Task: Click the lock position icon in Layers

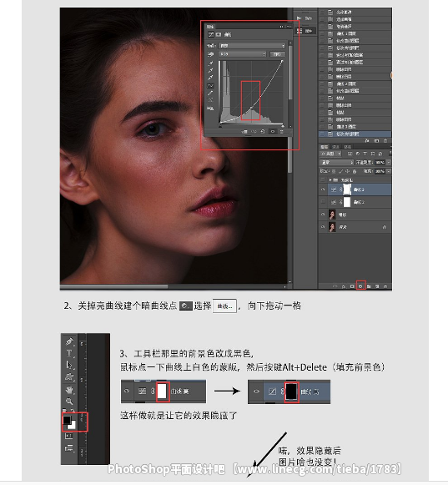Action: tap(348, 171)
